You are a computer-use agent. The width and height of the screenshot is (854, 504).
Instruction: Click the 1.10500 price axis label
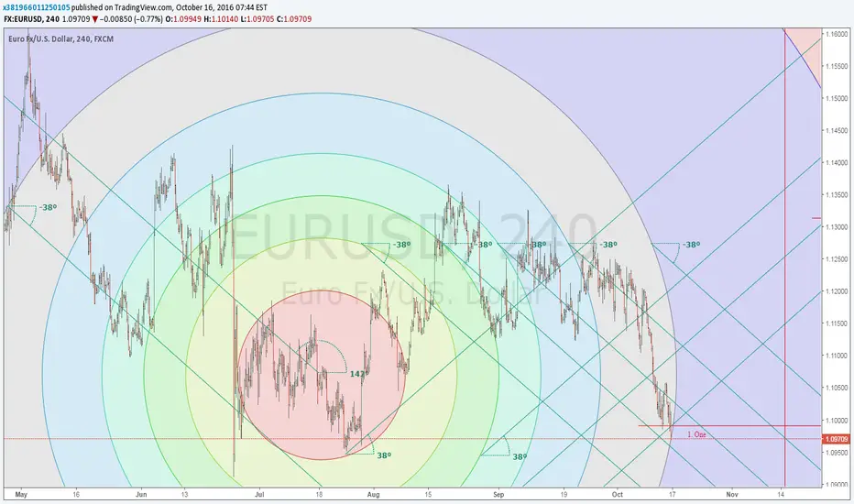tap(837, 388)
